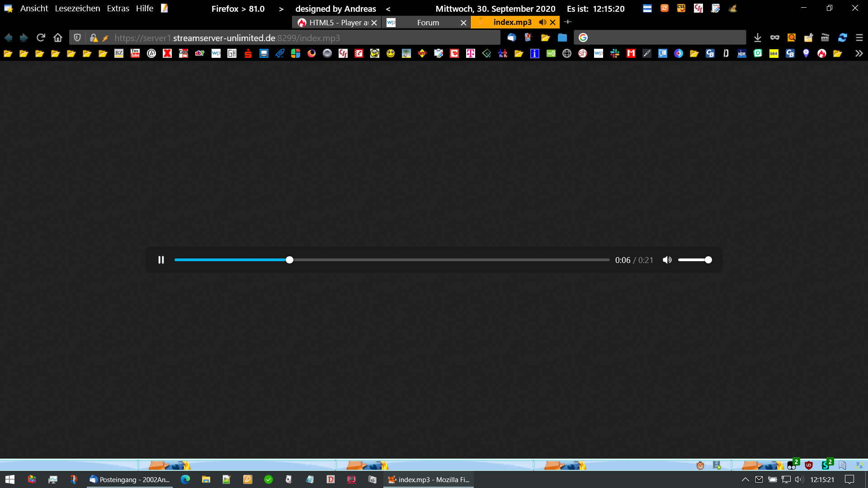Viewport: 868px width, 488px height.
Task: Click the audio progress seek bar
Action: click(392, 260)
